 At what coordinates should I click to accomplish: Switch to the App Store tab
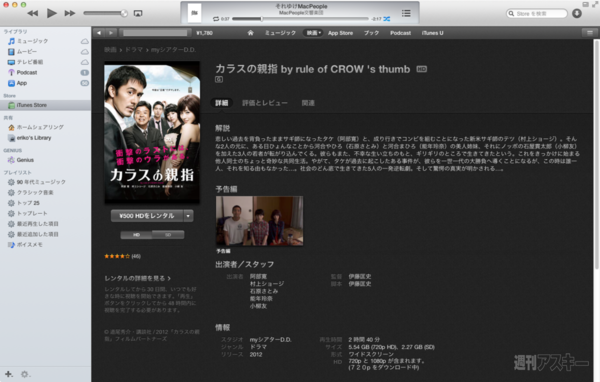pyautogui.click(x=340, y=33)
